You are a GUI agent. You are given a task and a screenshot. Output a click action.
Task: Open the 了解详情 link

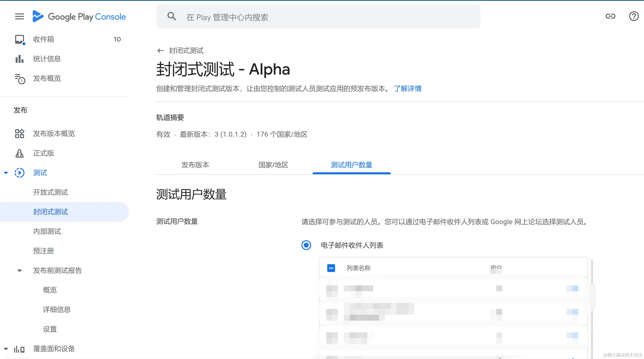click(x=408, y=88)
